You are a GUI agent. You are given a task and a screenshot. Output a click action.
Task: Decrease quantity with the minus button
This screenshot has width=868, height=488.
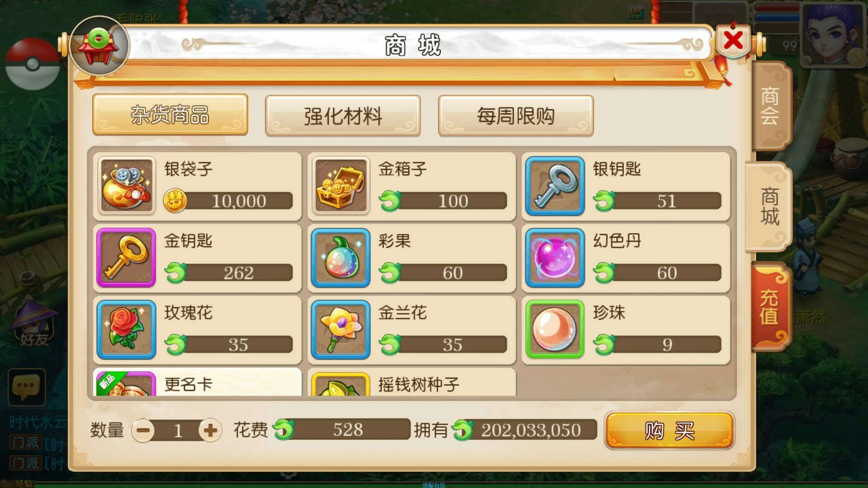click(x=143, y=430)
